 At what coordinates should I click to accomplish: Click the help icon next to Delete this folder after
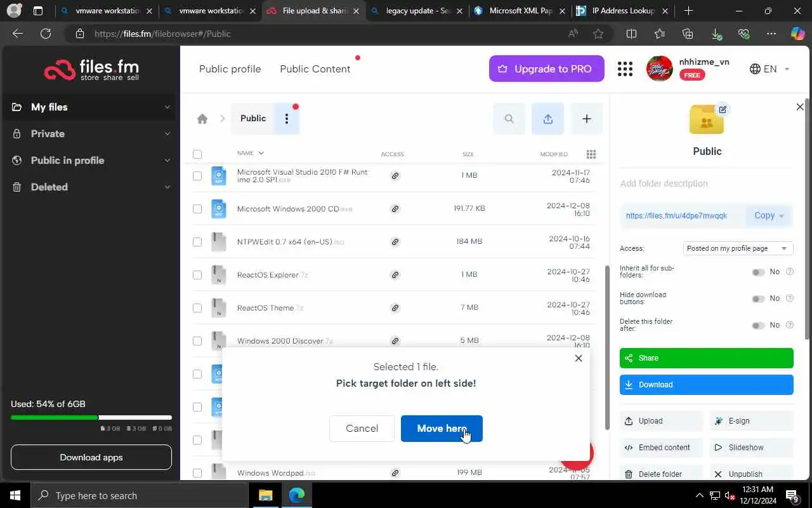[790, 325]
